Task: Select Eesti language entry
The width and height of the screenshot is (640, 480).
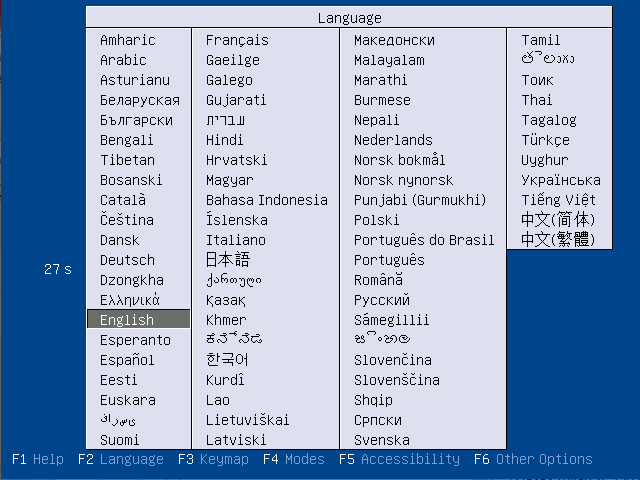Action: (118, 380)
